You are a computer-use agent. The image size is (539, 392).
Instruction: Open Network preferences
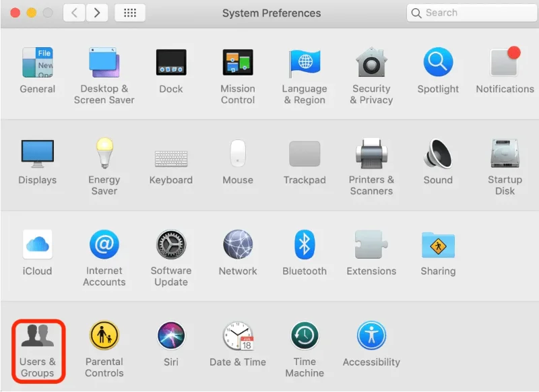[x=238, y=245]
